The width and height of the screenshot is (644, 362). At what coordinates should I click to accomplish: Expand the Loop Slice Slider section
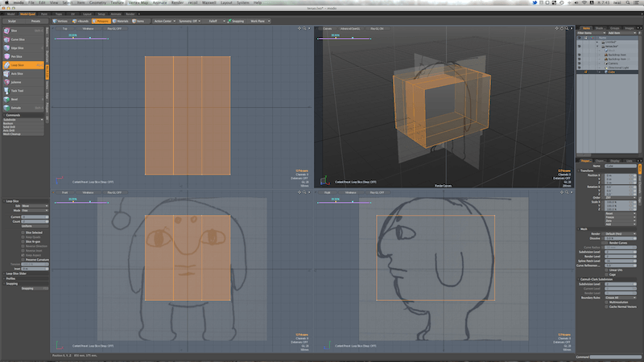16,274
